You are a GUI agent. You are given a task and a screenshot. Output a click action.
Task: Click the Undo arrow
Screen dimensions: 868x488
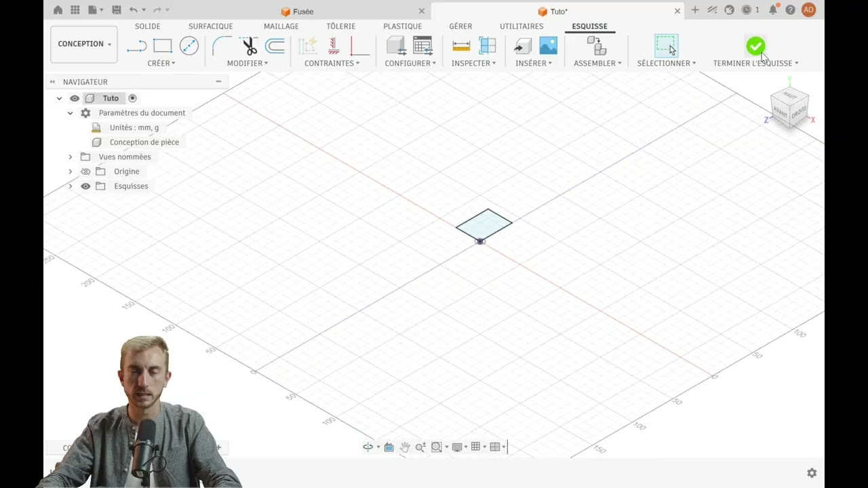[134, 10]
